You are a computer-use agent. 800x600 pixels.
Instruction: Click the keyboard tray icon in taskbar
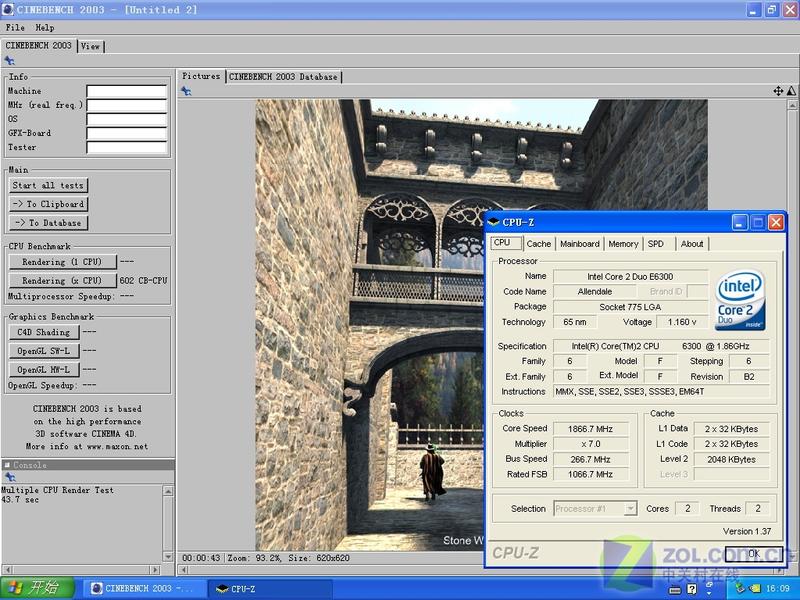click(675, 590)
